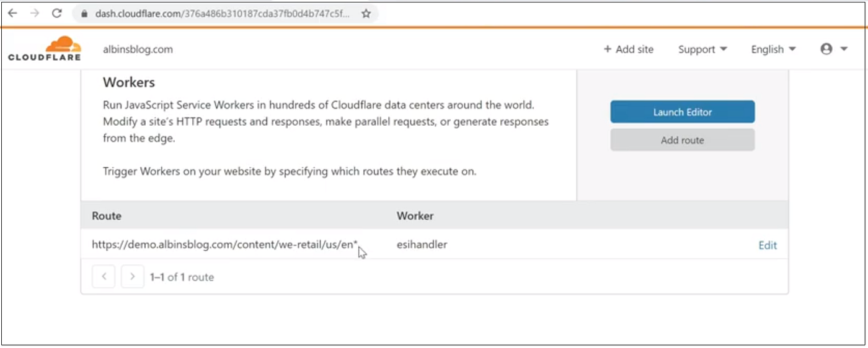
Task: Open the user account avatar icon
Action: 826,49
